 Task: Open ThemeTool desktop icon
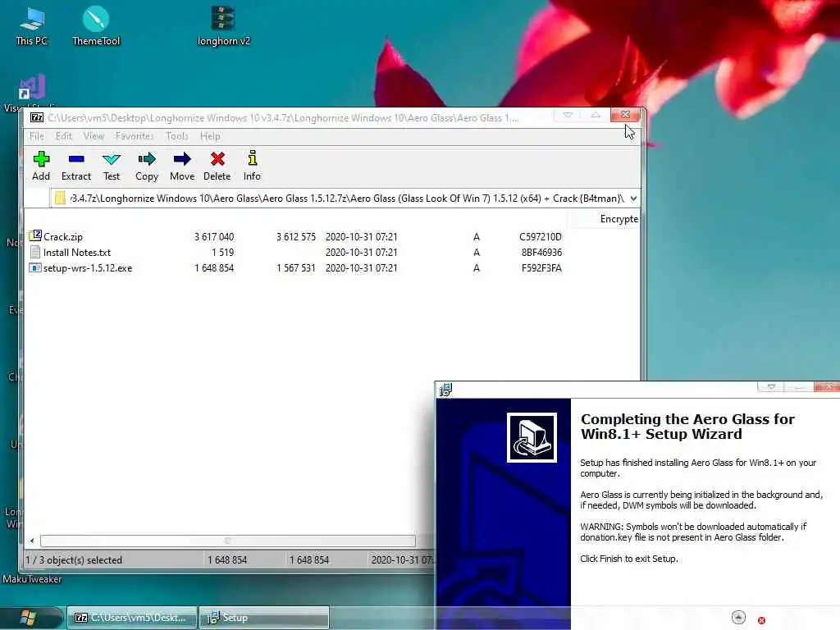[x=96, y=19]
